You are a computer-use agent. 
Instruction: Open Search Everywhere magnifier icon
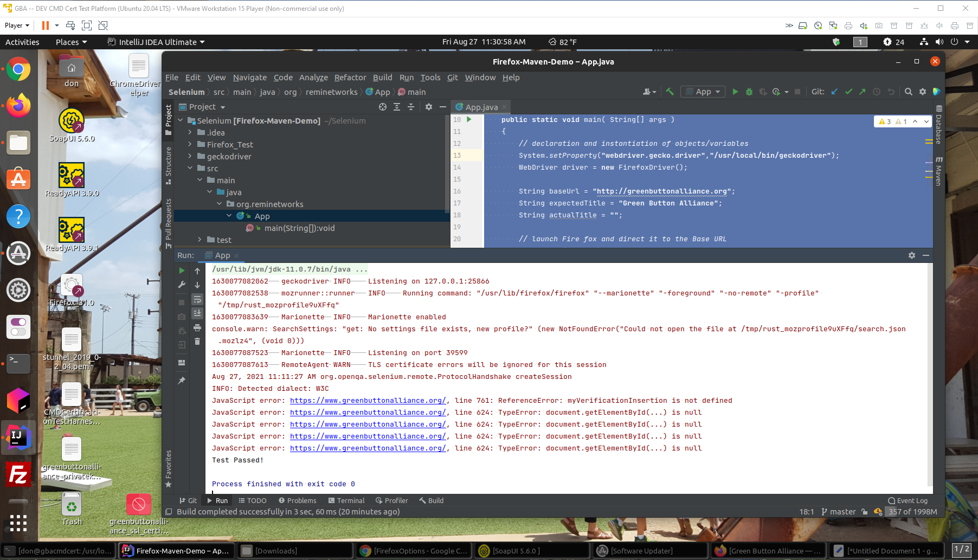(909, 92)
